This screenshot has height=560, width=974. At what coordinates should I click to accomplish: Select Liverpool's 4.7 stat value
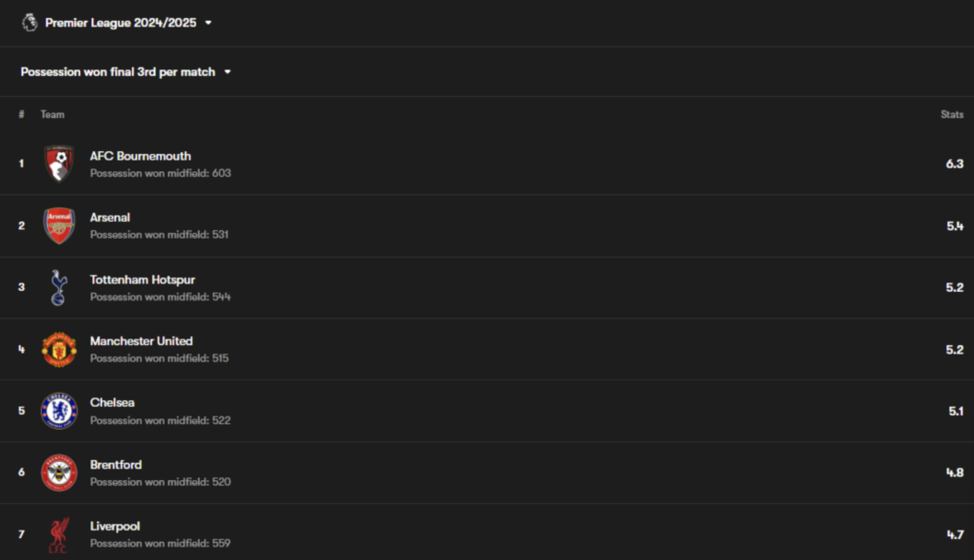coord(955,534)
